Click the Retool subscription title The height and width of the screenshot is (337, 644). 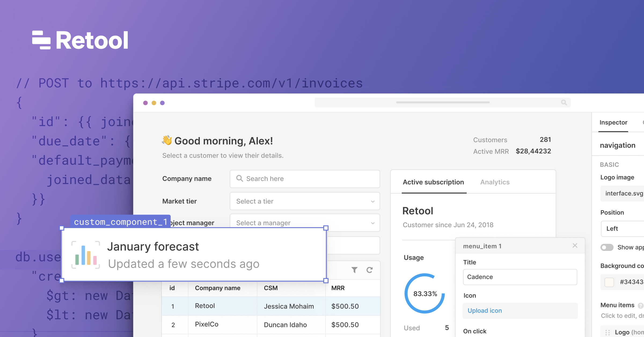418,211
